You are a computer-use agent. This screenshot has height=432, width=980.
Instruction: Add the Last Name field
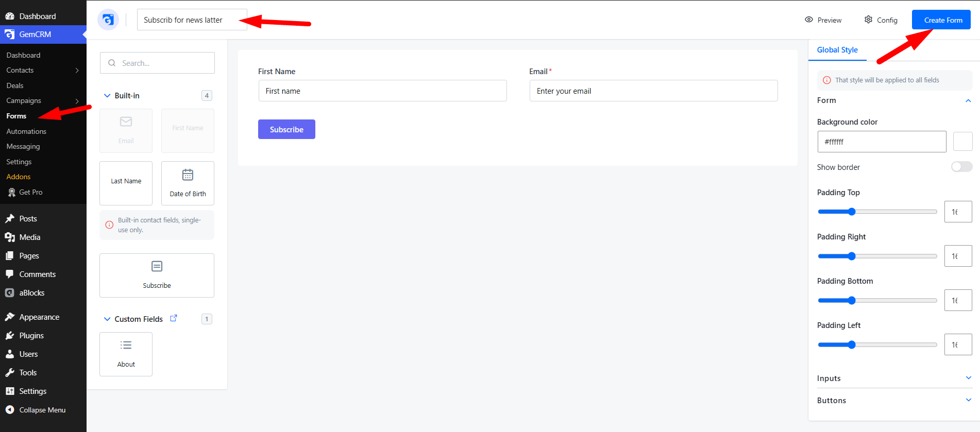pyautogui.click(x=126, y=183)
